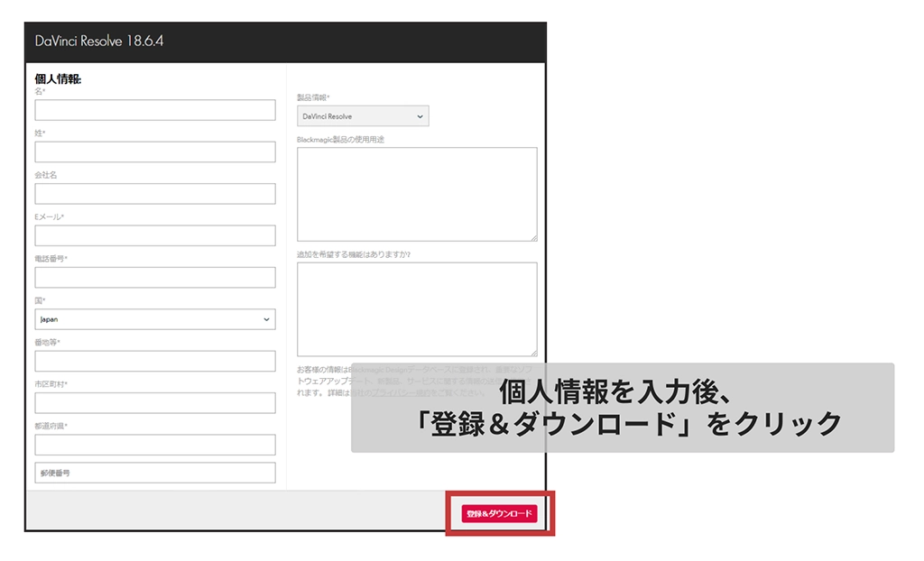
Task: Click the Blackmagic製品の使用用途 text area
Action: click(417, 195)
